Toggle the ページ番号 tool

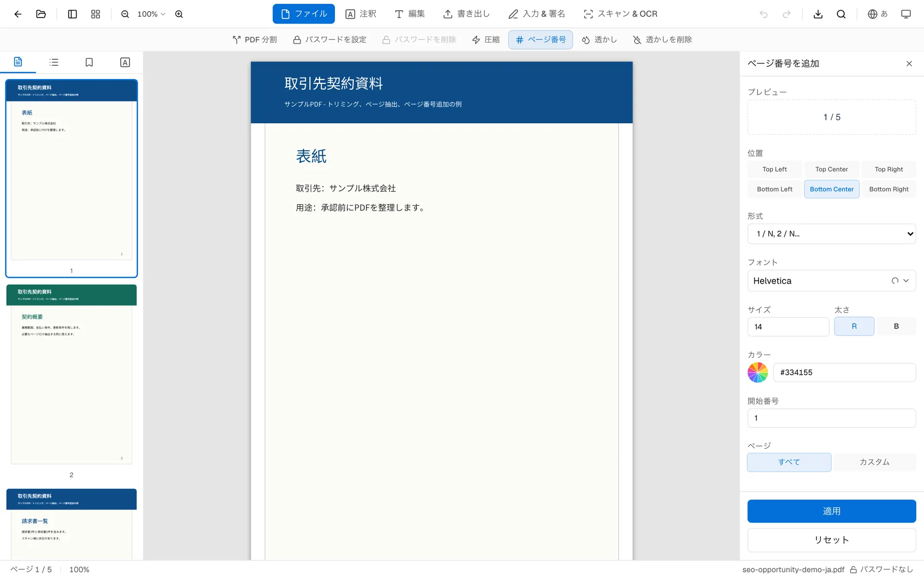(540, 39)
